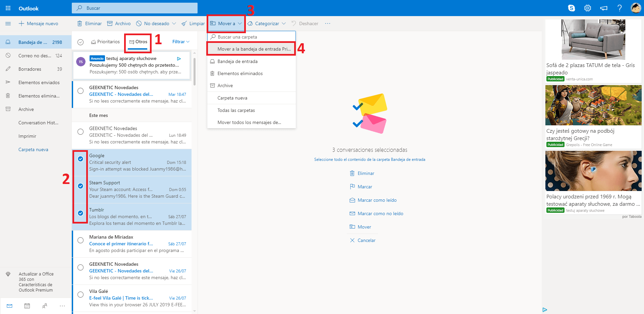Open the more actions ellipsis in toolbar

pyautogui.click(x=328, y=23)
